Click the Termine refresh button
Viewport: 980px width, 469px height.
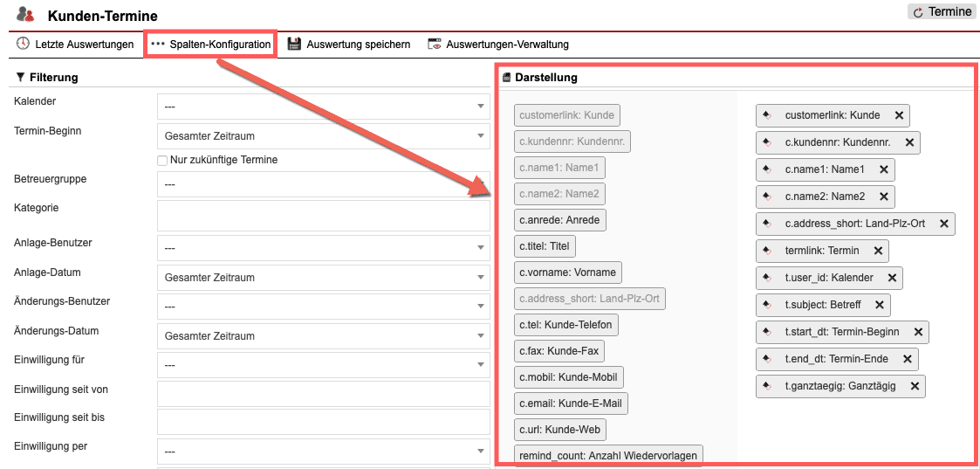pos(942,12)
